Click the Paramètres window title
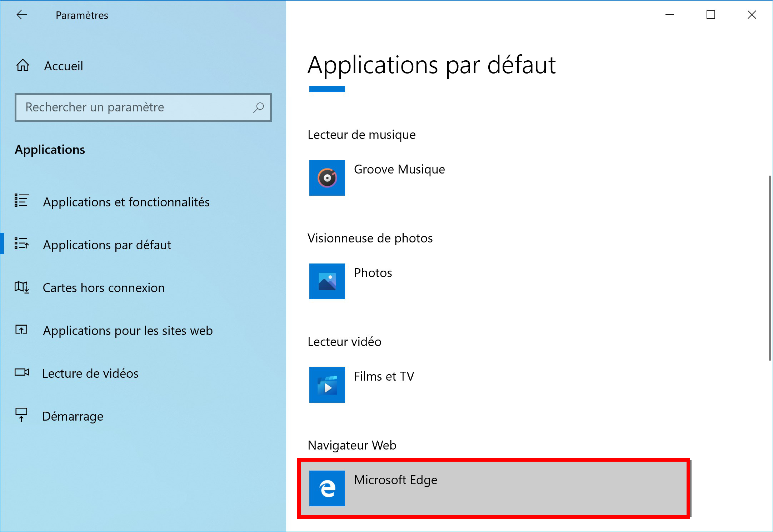Viewport: 773px width, 532px height. (82, 15)
